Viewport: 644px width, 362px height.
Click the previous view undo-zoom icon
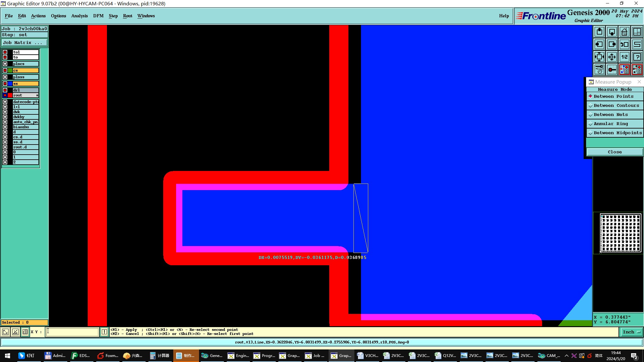pos(624,44)
